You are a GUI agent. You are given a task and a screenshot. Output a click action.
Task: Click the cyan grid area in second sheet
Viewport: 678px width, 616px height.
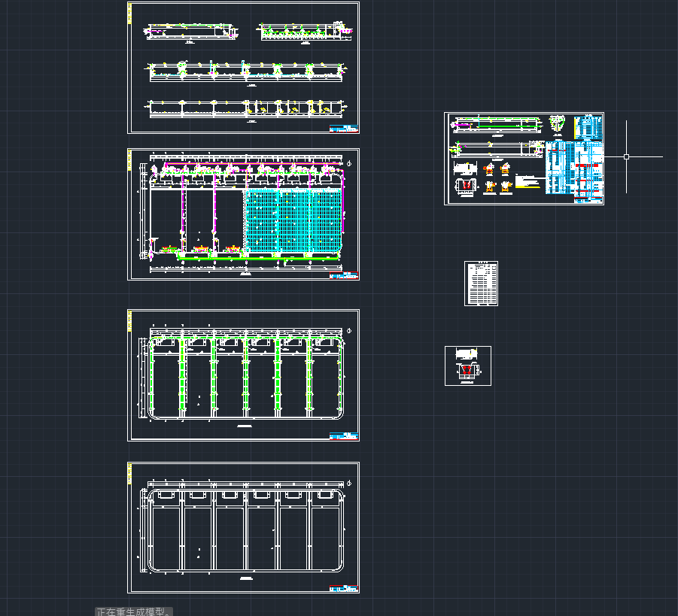coord(294,220)
